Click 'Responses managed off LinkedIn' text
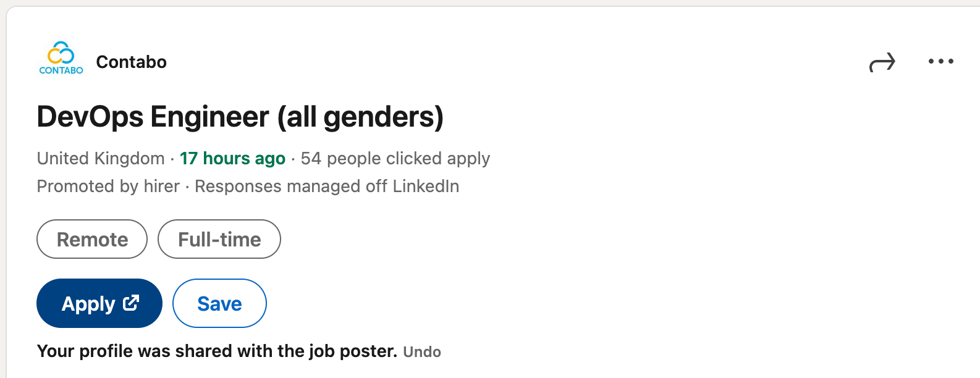This screenshot has width=980, height=378. [327, 187]
